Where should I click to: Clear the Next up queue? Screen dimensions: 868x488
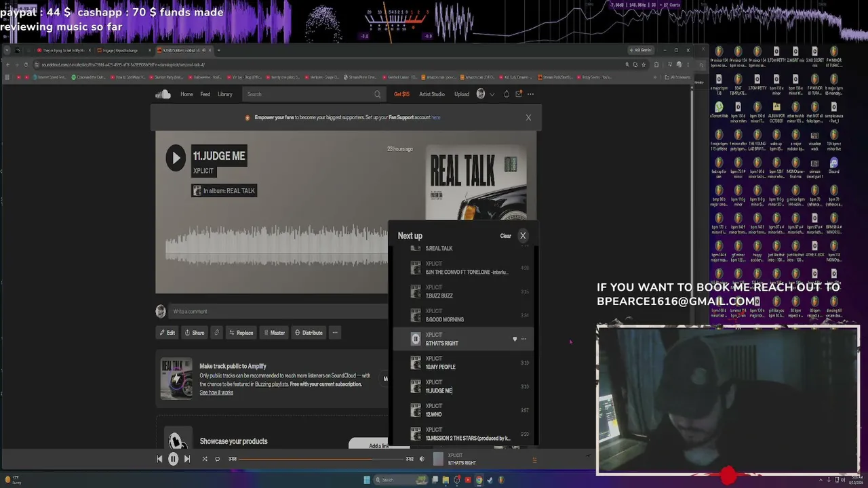point(505,236)
